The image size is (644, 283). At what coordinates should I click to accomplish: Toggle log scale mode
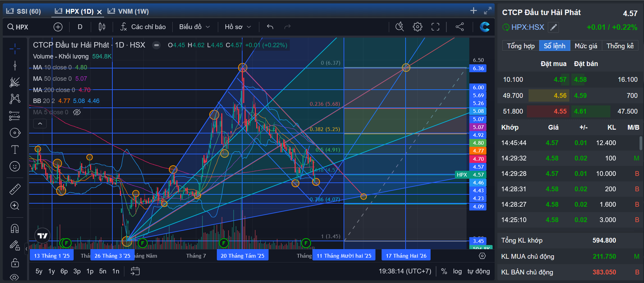click(457, 271)
